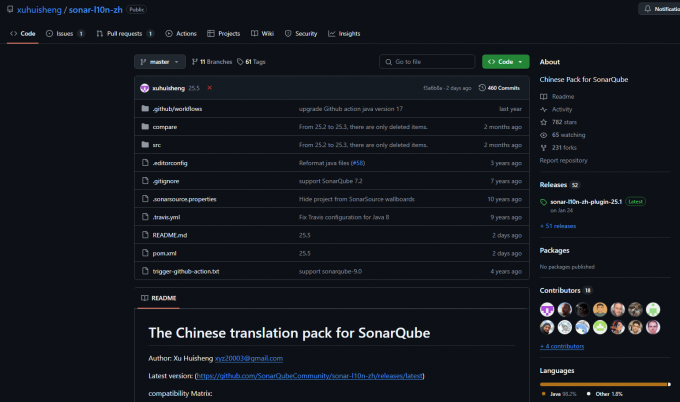Screen dimensions: 680x402
Task: Open the Packages heading
Action: [x=554, y=250]
